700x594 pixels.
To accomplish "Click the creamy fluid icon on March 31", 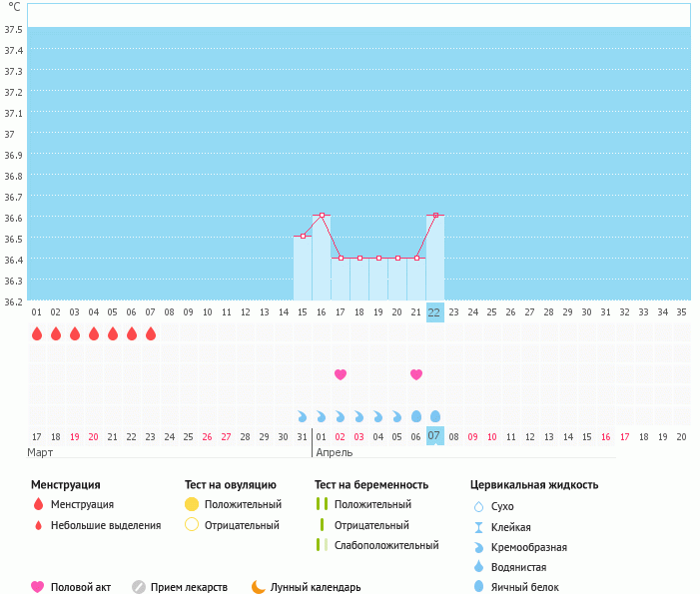I will click(x=303, y=416).
